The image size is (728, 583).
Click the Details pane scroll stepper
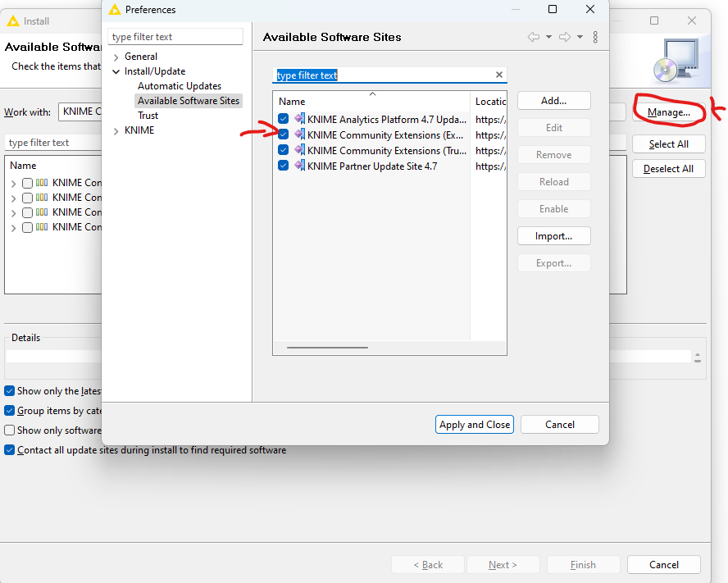pyautogui.click(x=698, y=358)
